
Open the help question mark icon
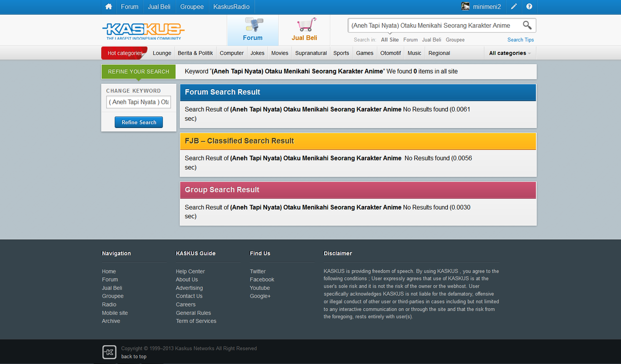(x=529, y=7)
